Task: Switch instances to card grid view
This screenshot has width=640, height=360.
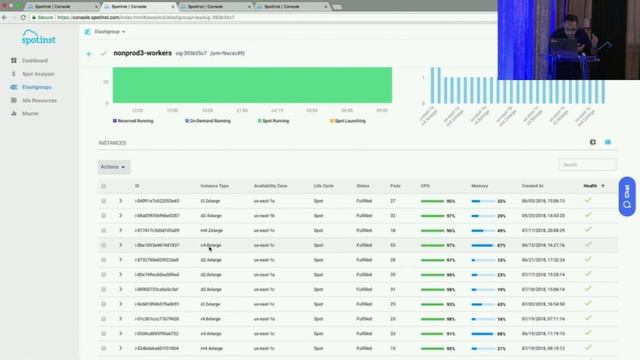Action: click(x=593, y=142)
